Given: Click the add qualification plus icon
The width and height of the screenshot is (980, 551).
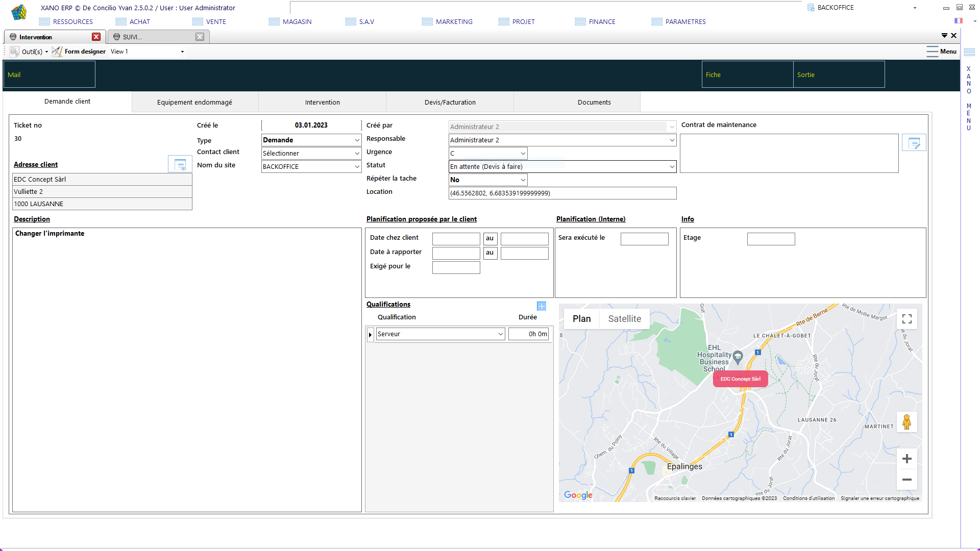Looking at the screenshot, I should click(x=542, y=306).
